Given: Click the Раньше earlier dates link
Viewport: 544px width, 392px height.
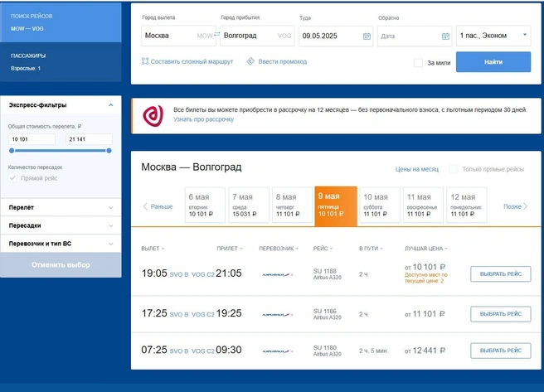Looking at the screenshot, I should pyautogui.click(x=162, y=206).
